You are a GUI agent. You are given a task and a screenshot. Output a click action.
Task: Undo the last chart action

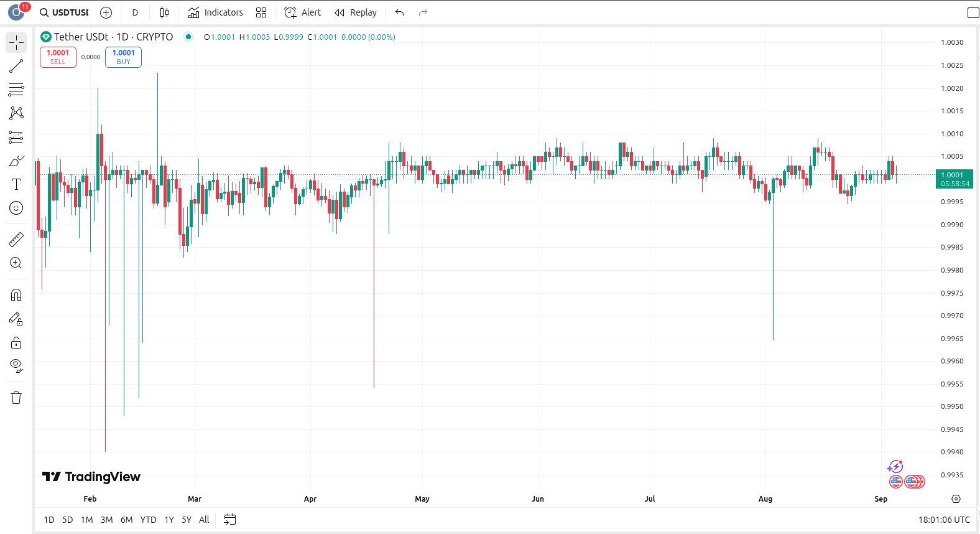click(399, 12)
